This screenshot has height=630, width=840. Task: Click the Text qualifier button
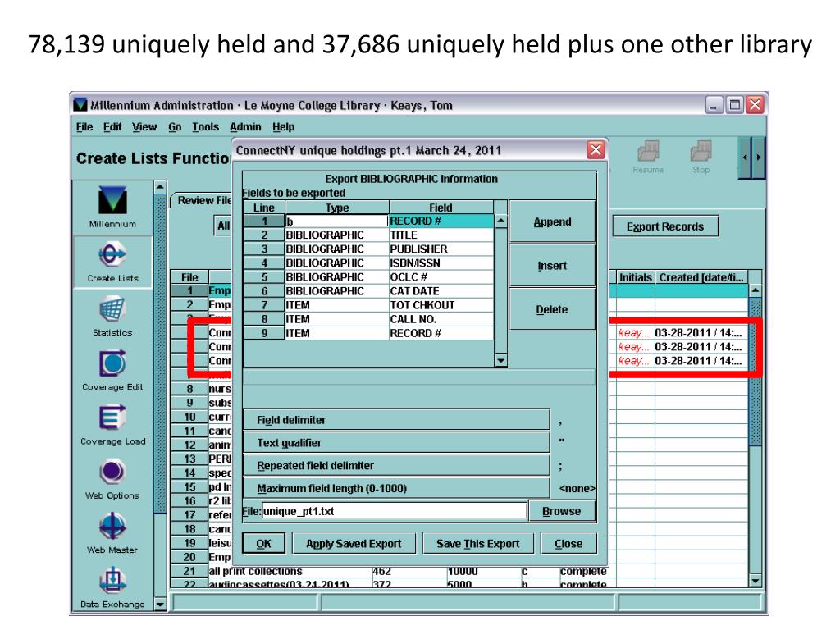tap(396, 443)
